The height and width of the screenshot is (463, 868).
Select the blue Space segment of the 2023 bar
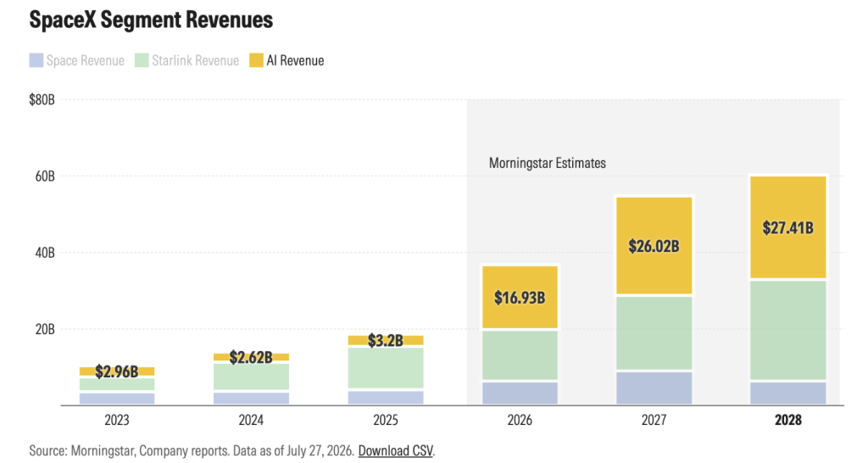(x=117, y=399)
